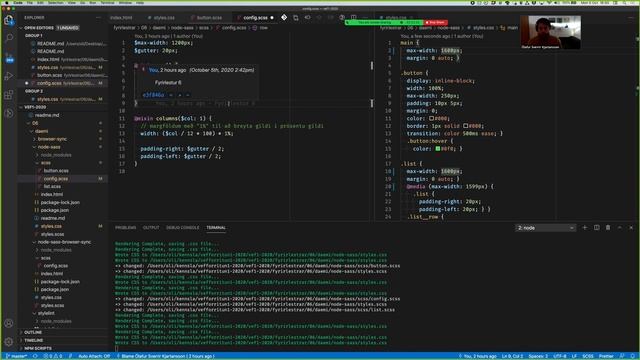Open the Manage gear in activity bar
The image size is (640, 360).
[9, 342]
